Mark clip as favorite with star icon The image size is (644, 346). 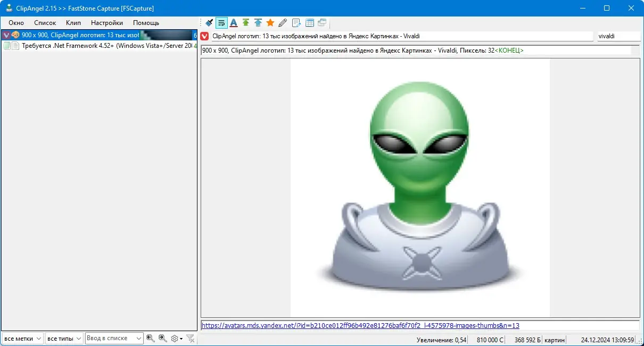click(x=270, y=23)
